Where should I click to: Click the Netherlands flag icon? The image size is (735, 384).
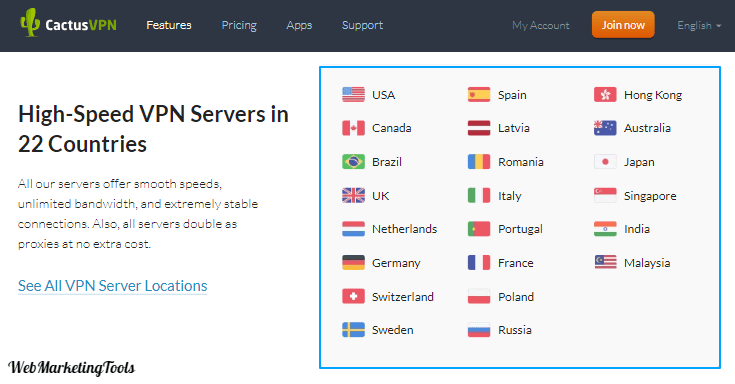point(353,229)
